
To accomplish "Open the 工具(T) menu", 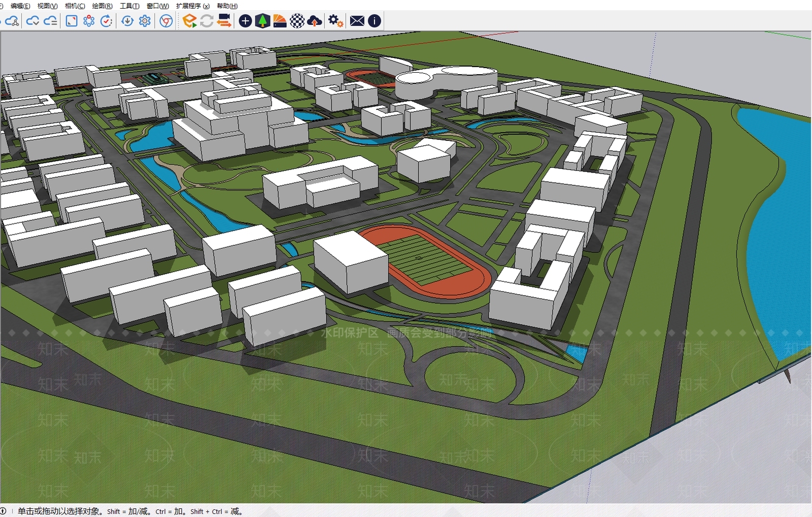I will (x=129, y=6).
